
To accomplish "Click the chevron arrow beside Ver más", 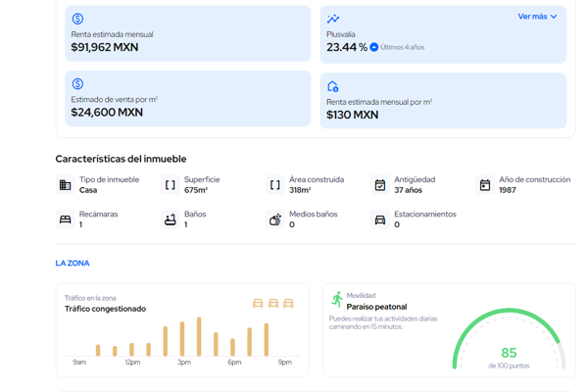I will pyautogui.click(x=554, y=17).
